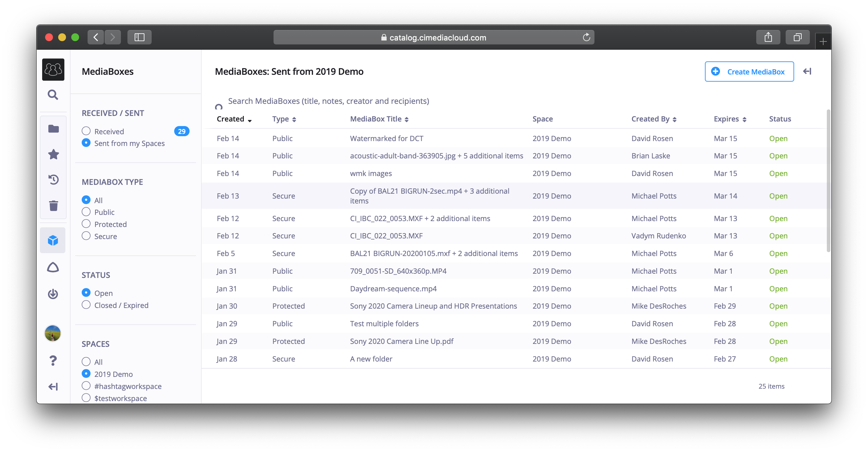This screenshot has height=452, width=868.
Task: Toggle the browser sidebar button
Action: point(140,37)
